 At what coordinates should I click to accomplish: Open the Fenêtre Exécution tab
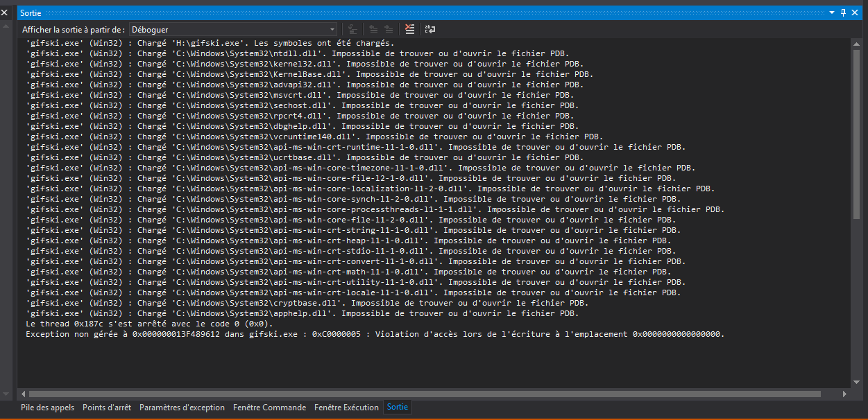tap(346, 408)
